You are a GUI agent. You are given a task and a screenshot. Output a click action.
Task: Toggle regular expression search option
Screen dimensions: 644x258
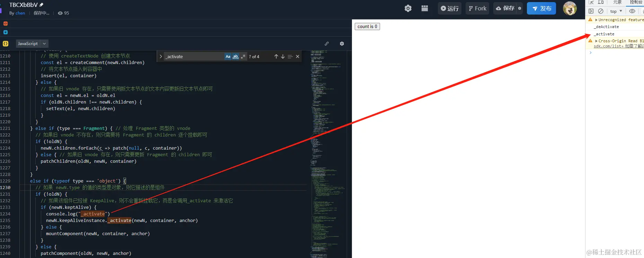click(x=243, y=56)
